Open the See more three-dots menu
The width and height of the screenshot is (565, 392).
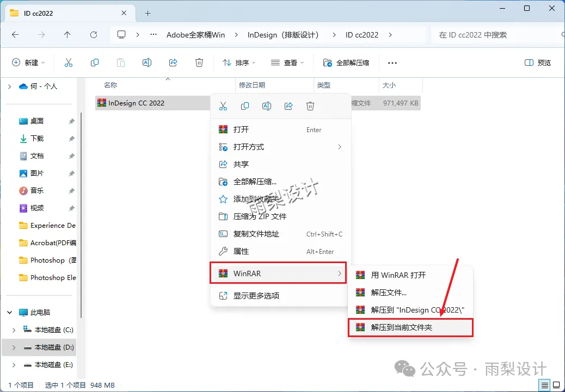tap(392, 63)
